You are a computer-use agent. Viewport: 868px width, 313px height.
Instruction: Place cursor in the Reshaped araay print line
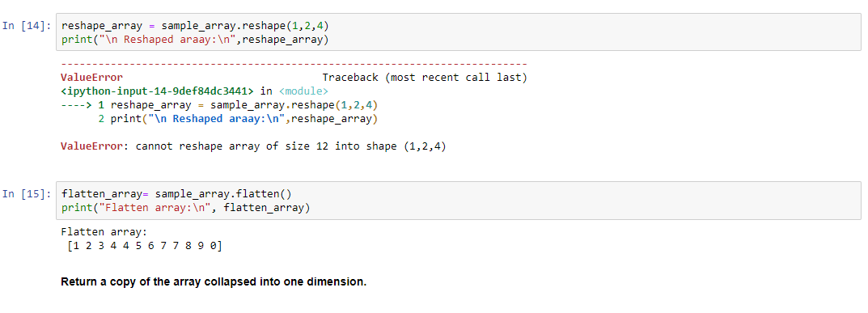coord(195,40)
